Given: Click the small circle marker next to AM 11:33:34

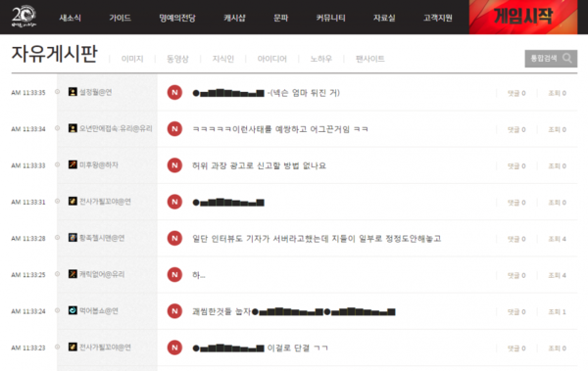Looking at the screenshot, I should (58, 128).
